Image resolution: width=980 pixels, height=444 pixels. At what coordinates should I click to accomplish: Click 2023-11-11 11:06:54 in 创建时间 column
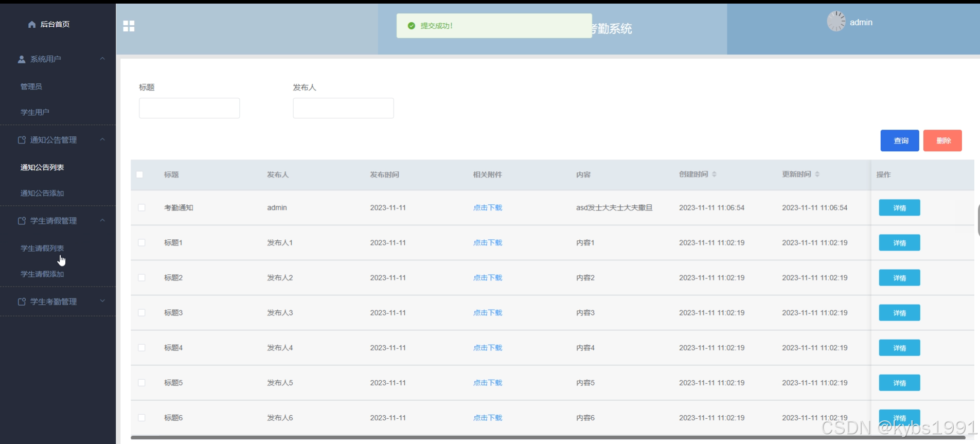click(711, 208)
